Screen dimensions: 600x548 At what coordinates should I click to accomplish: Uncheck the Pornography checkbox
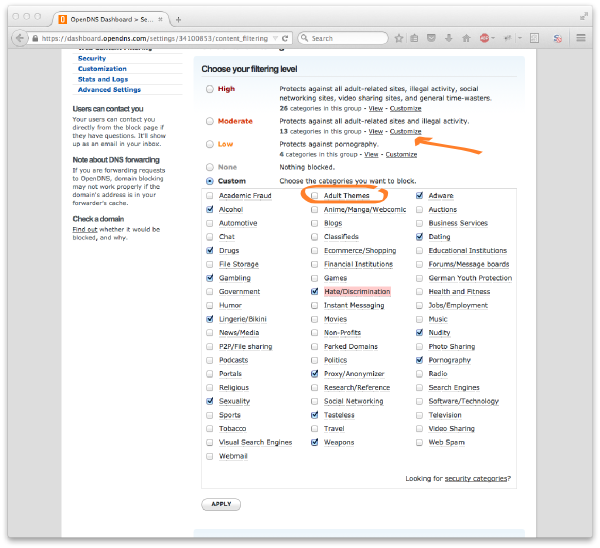tap(419, 360)
